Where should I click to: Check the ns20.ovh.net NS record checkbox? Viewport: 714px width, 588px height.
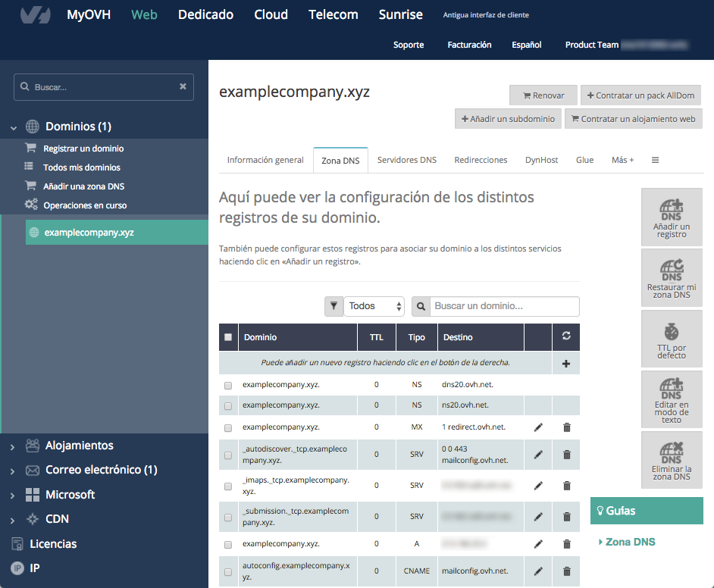click(228, 406)
